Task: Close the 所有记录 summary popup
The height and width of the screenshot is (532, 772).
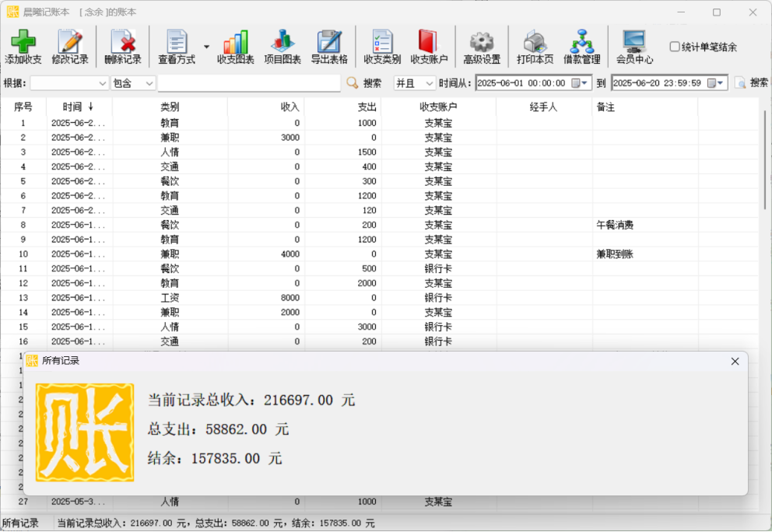Action: click(x=735, y=361)
